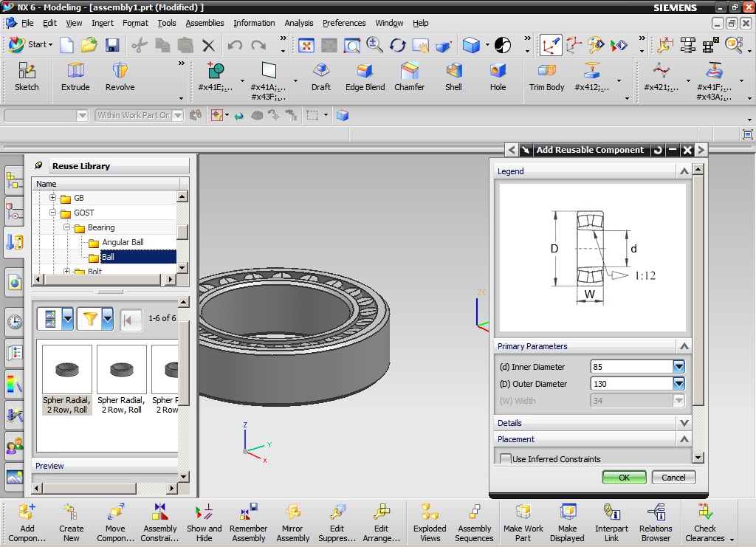Image resolution: width=756 pixels, height=547 pixels.
Task: Collapse the Bearing folder node
Action: coord(66,227)
